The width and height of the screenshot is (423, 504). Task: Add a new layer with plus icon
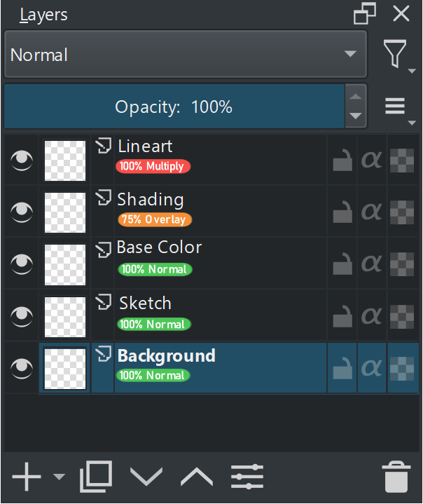(x=27, y=477)
